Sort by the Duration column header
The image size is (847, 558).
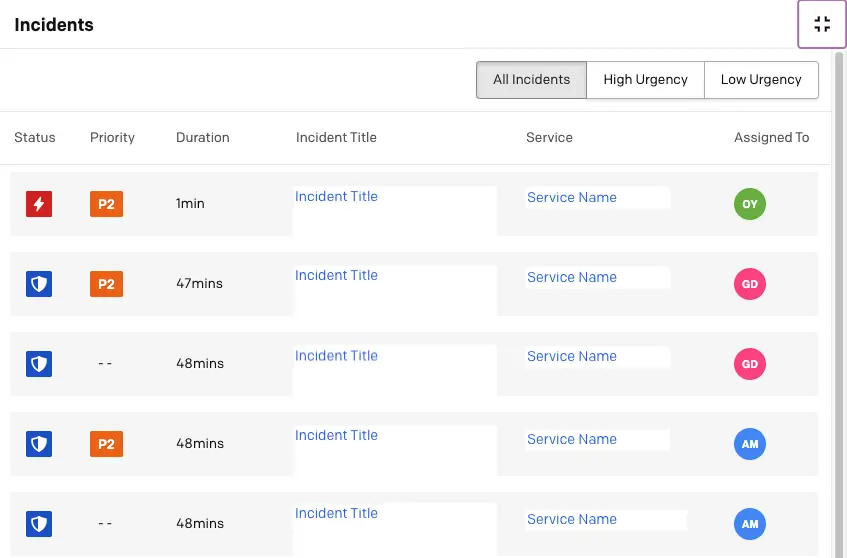click(203, 137)
